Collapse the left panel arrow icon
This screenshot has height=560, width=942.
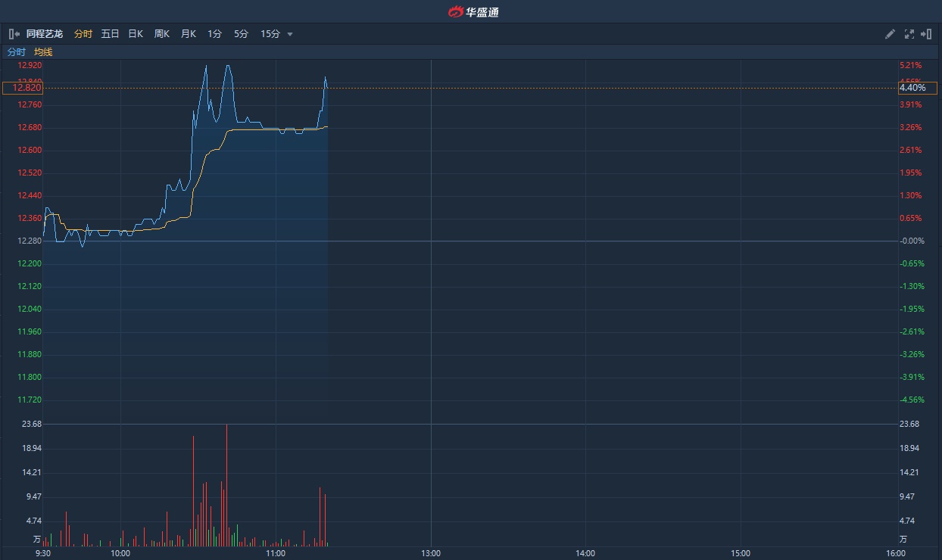(x=14, y=34)
